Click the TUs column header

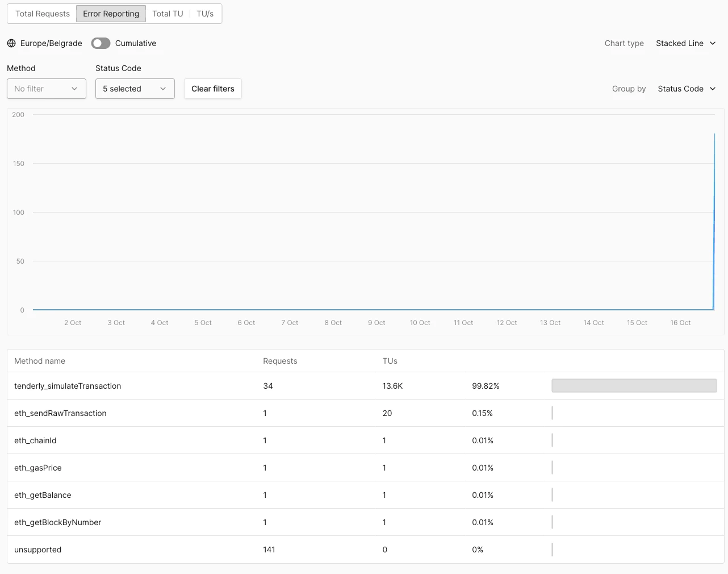(390, 361)
